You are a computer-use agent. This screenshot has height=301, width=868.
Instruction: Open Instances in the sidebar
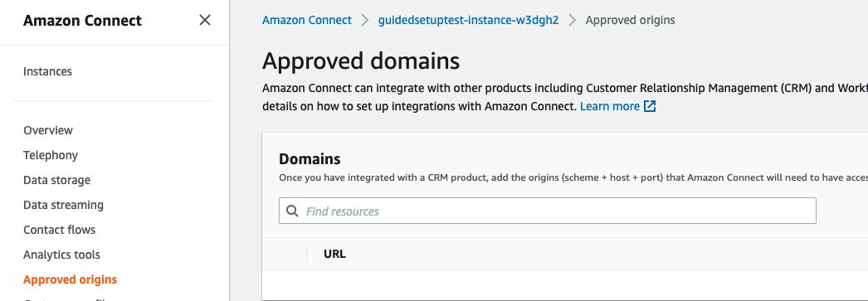[x=47, y=71]
